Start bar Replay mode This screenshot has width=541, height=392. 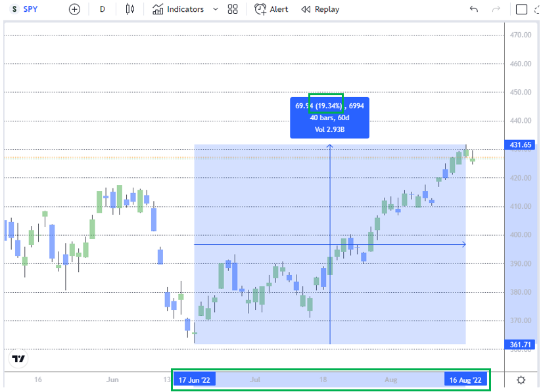[x=320, y=9]
